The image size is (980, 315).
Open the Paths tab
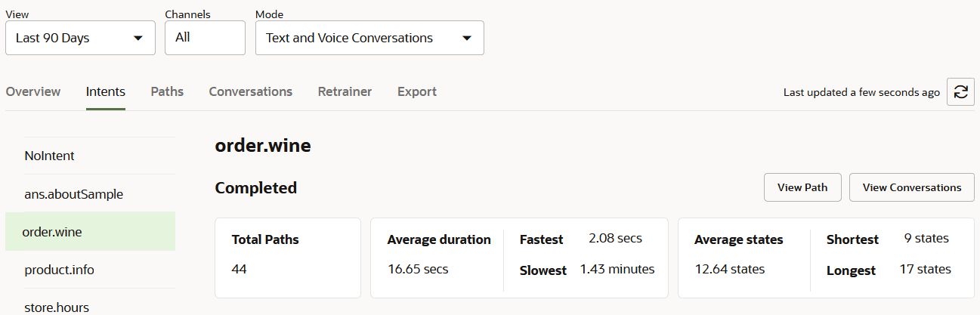[x=167, y=91]
